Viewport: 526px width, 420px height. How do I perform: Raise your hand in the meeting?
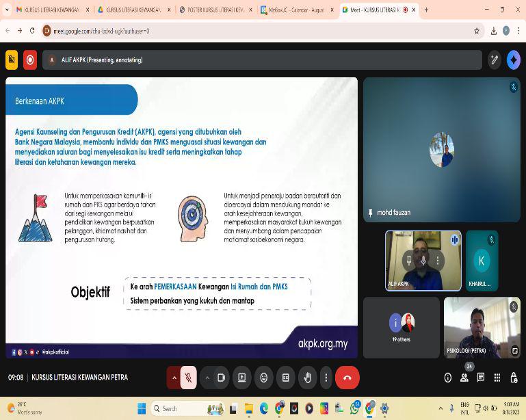(x=307, y=378)
